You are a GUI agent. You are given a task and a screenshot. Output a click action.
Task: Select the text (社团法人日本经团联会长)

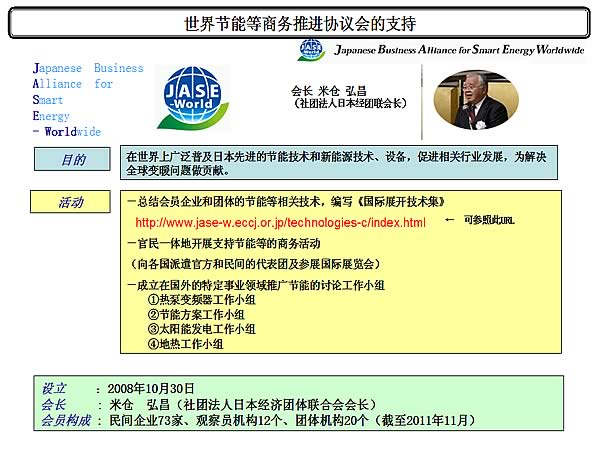[x=350, y=103]
